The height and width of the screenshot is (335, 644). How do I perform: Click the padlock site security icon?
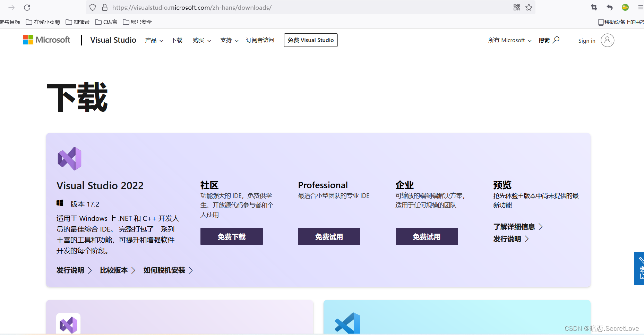105,7
